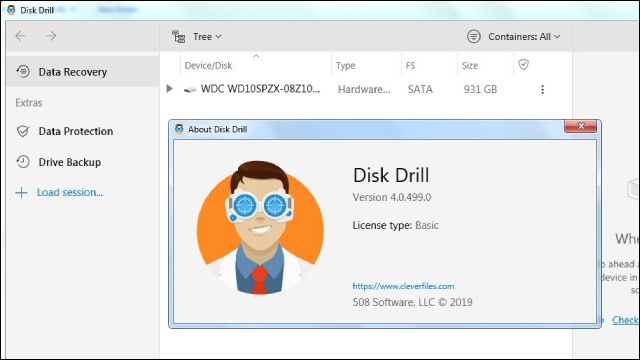
Task: Click the Extras section label
Action: pos(29,102)
